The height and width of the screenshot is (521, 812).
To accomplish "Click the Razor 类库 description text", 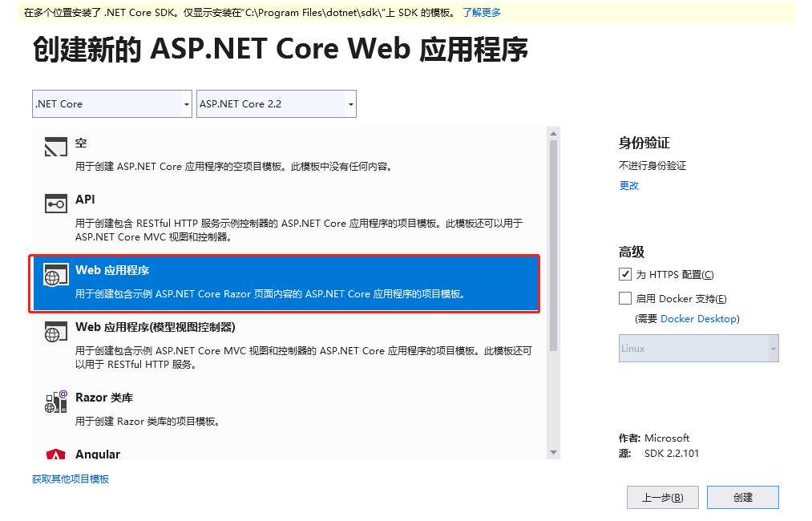I will [x=148, y=421].
